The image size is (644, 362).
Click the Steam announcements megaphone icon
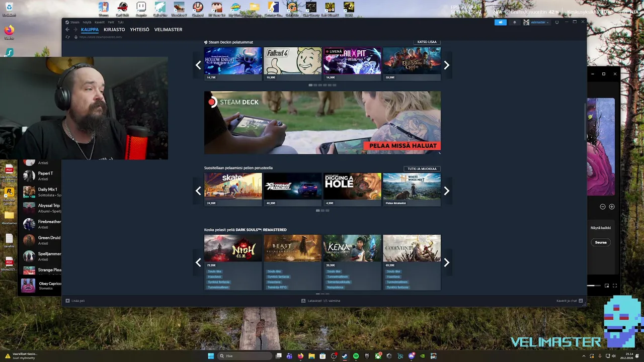click(x=500, y=22)
